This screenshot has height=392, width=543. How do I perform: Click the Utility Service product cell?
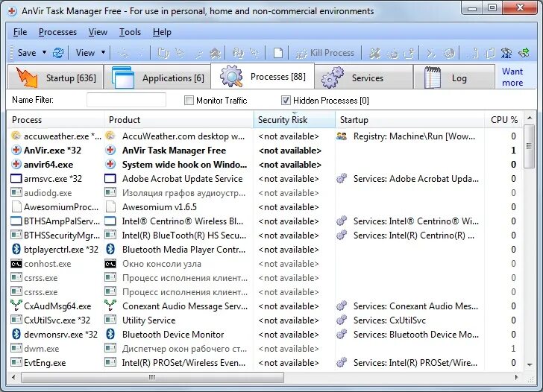pyautogui.click(x=149, y=320)
